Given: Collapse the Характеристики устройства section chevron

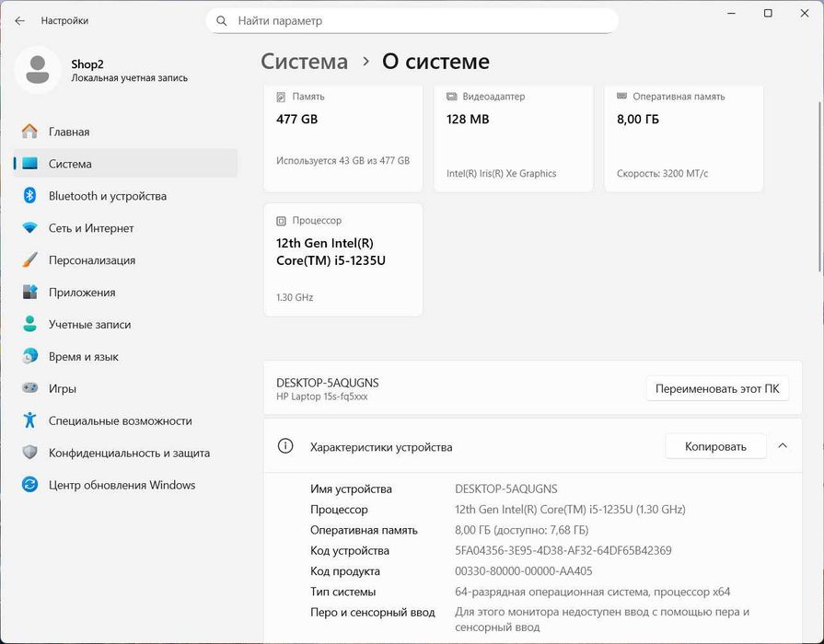Looking at the screenshot, I should coord(783,446).
